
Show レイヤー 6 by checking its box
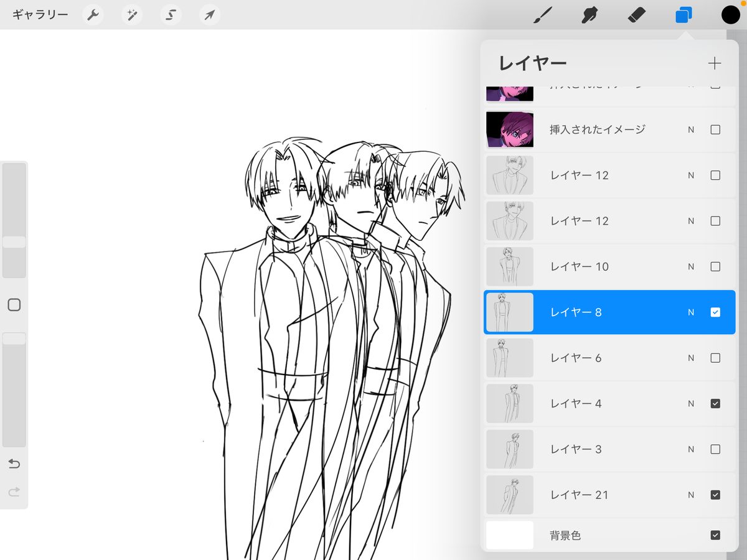pyautogui.click(x=715, y=358)
